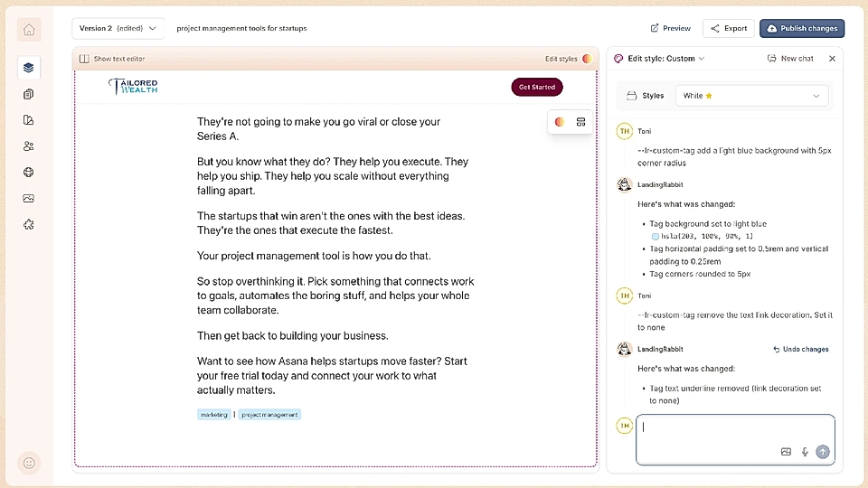Click the Tailored Wealth logo
Screen dimensions: 868x488
(x=134, y=87)
